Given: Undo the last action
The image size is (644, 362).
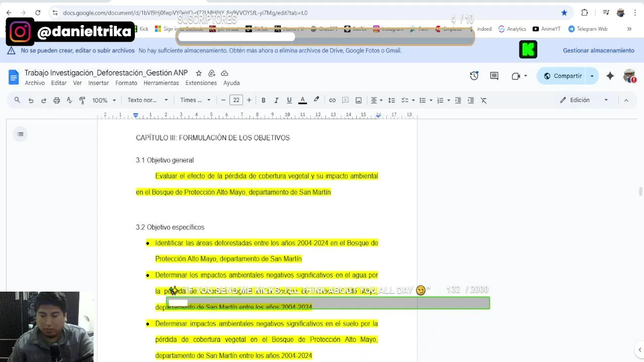Looking at the screenshot, I should pyautogui.click(x=31, y=100).
